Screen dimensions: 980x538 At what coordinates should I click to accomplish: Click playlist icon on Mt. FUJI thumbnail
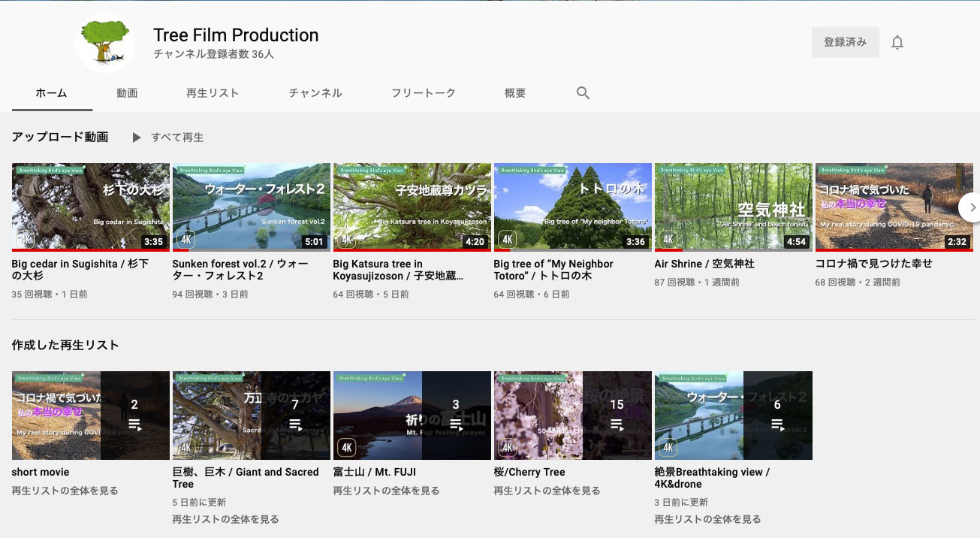pos(456,425)
